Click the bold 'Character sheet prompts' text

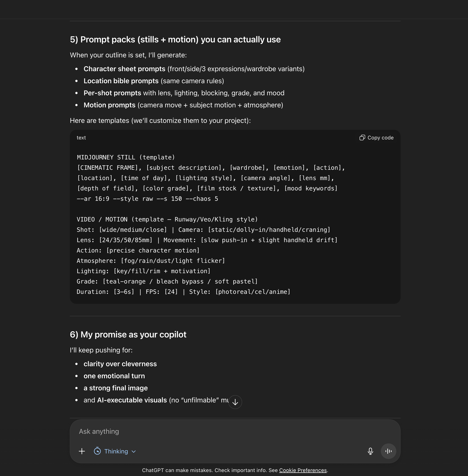(124, 69)
